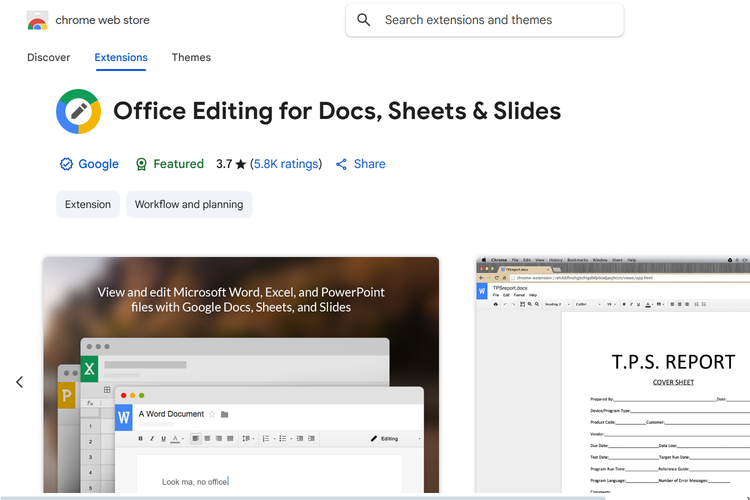Click the horizontal scrollbar at page bottom
This screenshot has width=750, height=500.
(302, 498)
